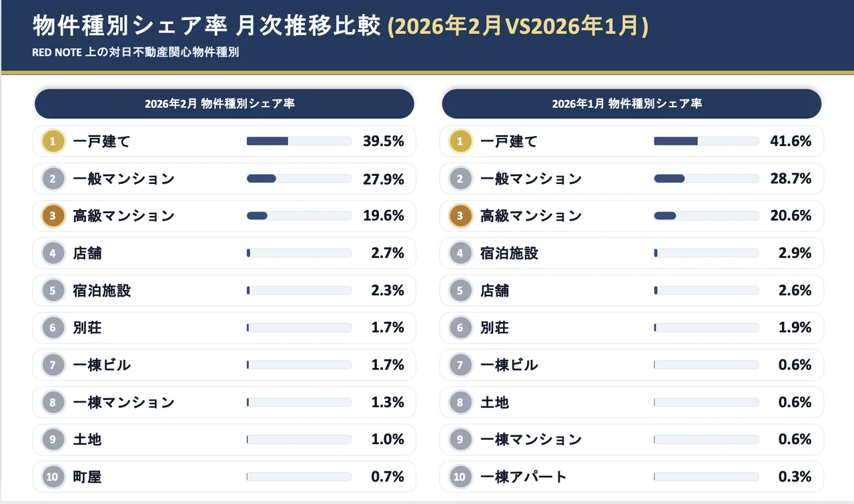Screen dimensions: 854x504
Task: Open the 別荘 row in the February list
Action: click(x=224, y=327)
